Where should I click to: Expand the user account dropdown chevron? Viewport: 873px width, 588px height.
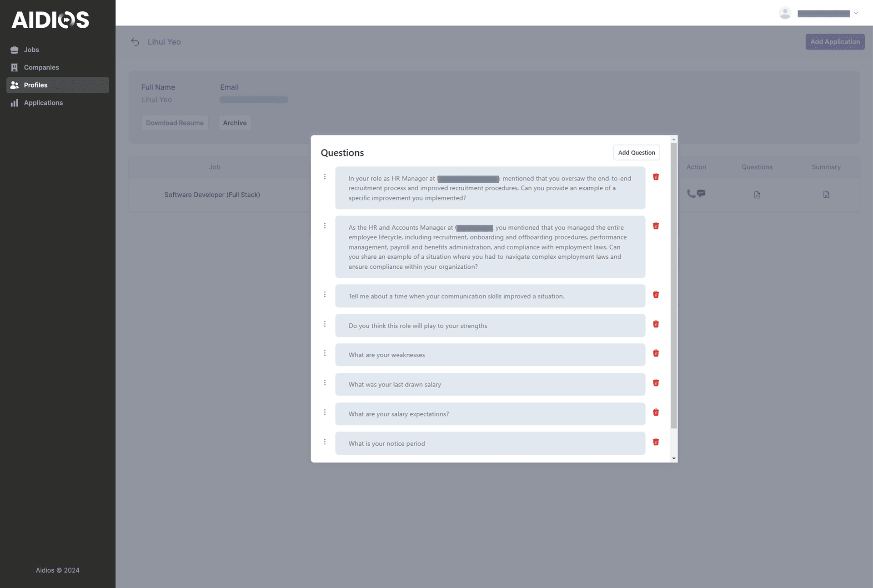[856, 13]
